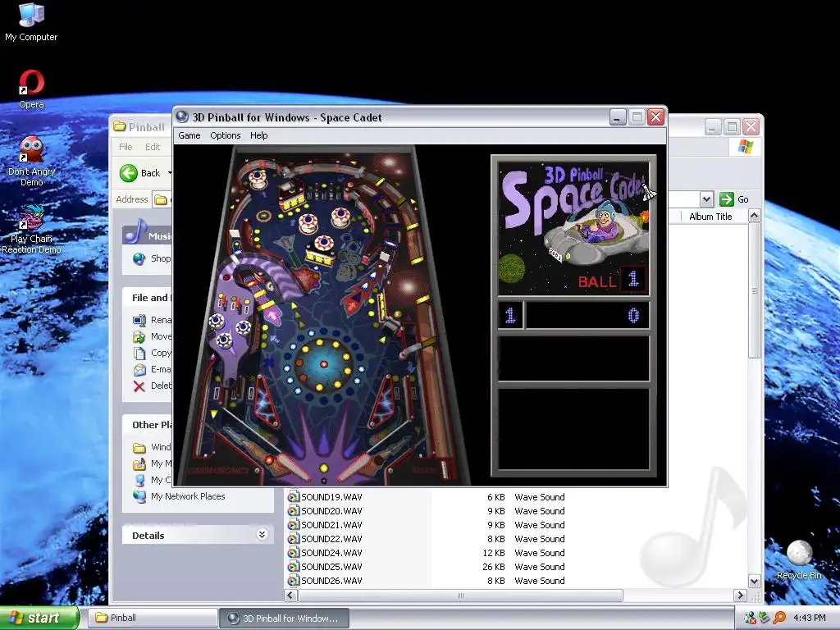The height and width of the screenshot is (630, 840).
Task: Select the Don't Angry Demo desktop icon
Action: point(31,161)
